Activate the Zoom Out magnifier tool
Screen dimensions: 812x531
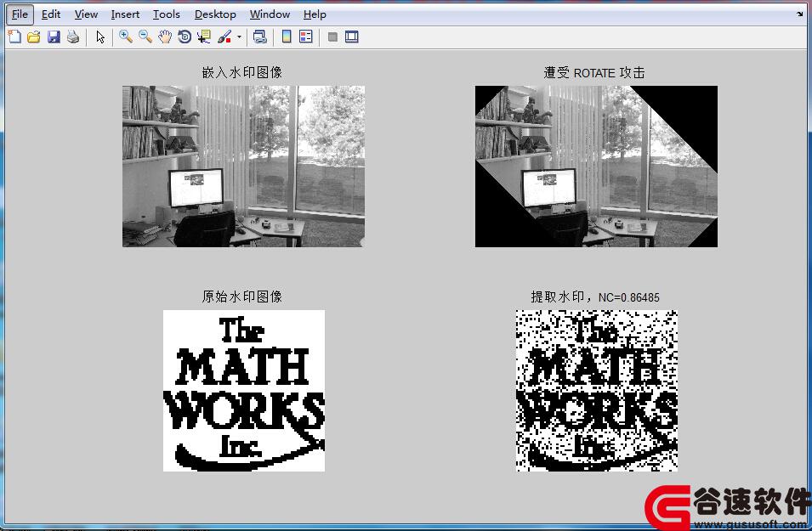click(x=145, y=37)
